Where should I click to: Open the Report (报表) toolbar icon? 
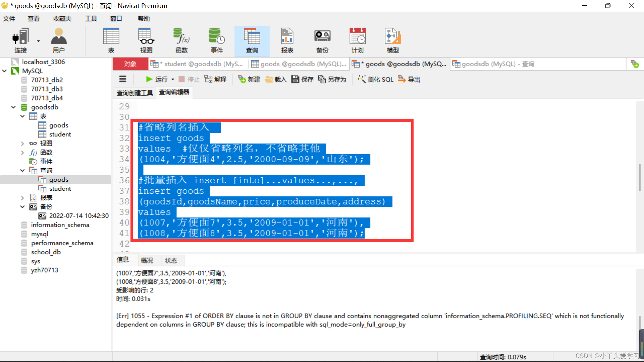[287, 41]
